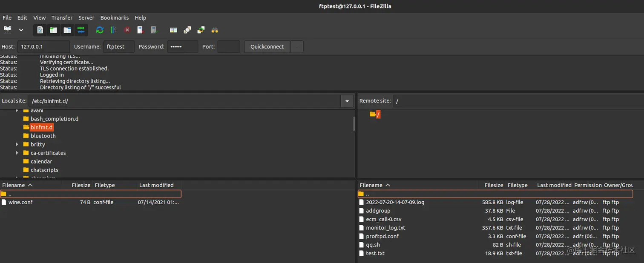Sort remote files by Owner/Group

pos(618,185)
